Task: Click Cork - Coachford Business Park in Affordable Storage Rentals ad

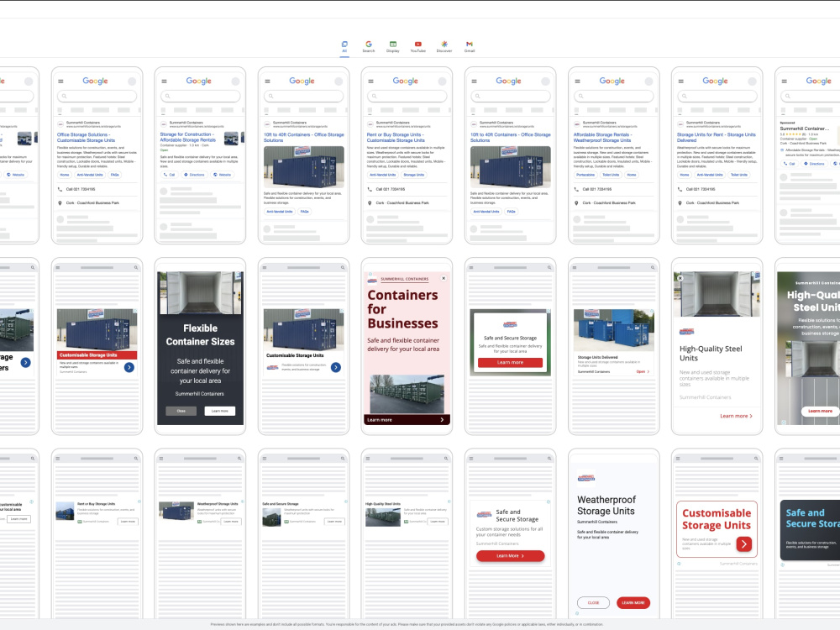Action: point(609,203)
